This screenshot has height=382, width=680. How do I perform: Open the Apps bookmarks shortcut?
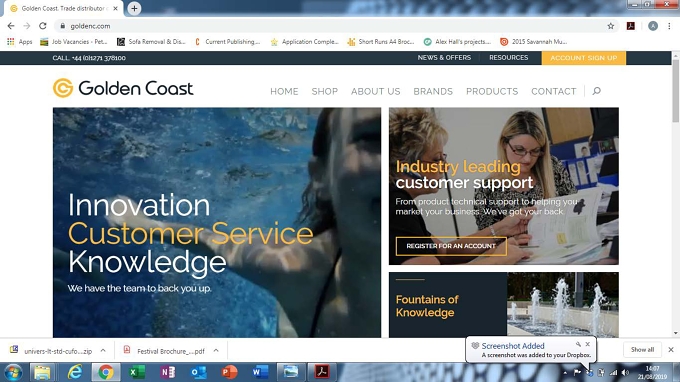(20, 42)
